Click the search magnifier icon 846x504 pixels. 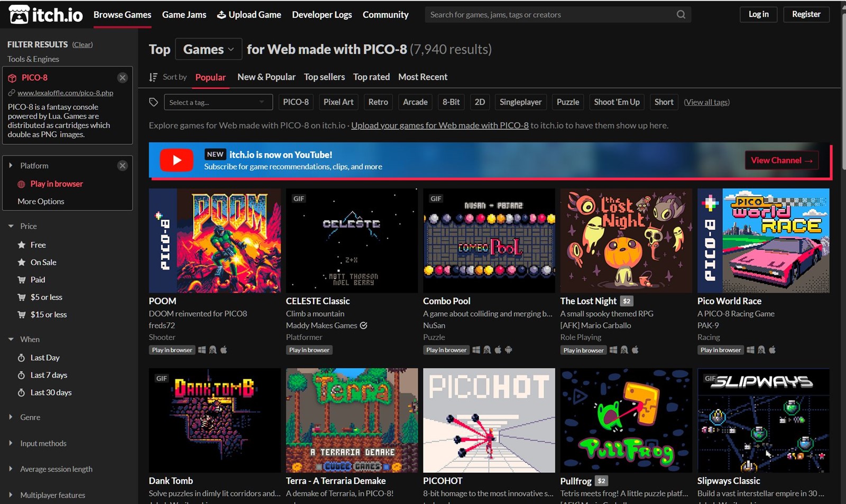[x=681, y=14]
